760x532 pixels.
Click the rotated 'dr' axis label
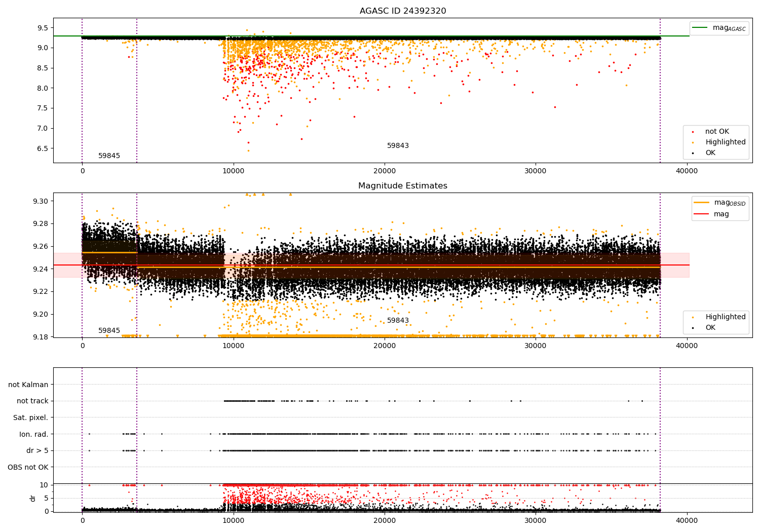coord(33,498)
